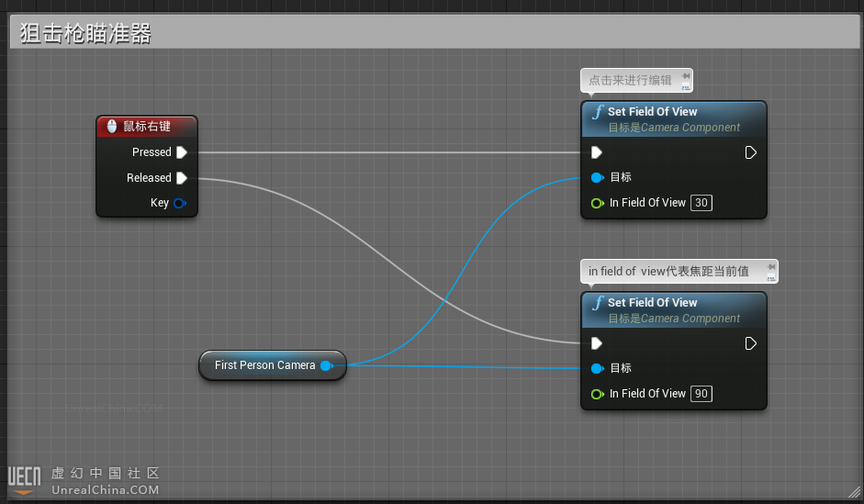Click the function icon on the top Set Field Of View node
Image resolution: width=864 pixels, height=504 pixels.
(x=598, y=113)
